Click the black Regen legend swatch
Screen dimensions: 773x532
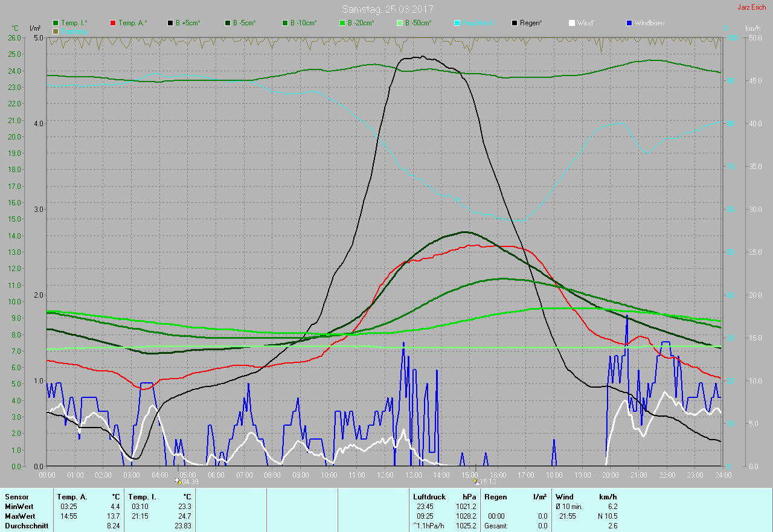515,23
